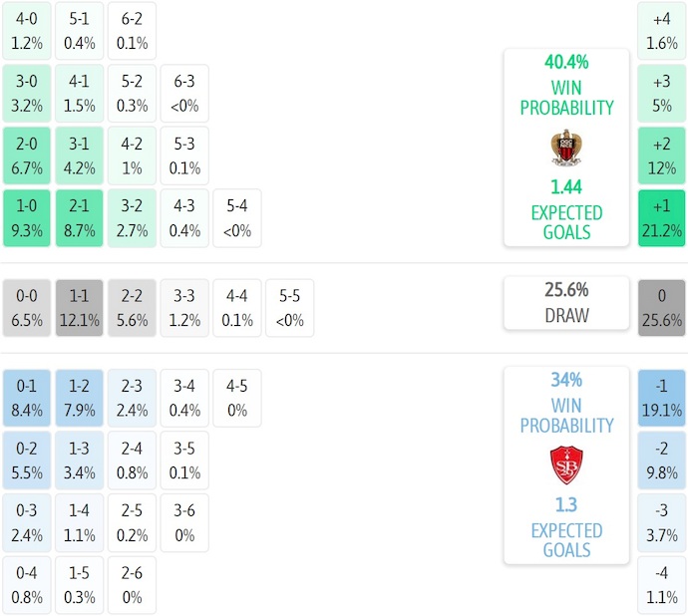Select the 1-0 scoreline cell
Image resolution: width=688 pixels, height=616 pixels.
[27, 218]
